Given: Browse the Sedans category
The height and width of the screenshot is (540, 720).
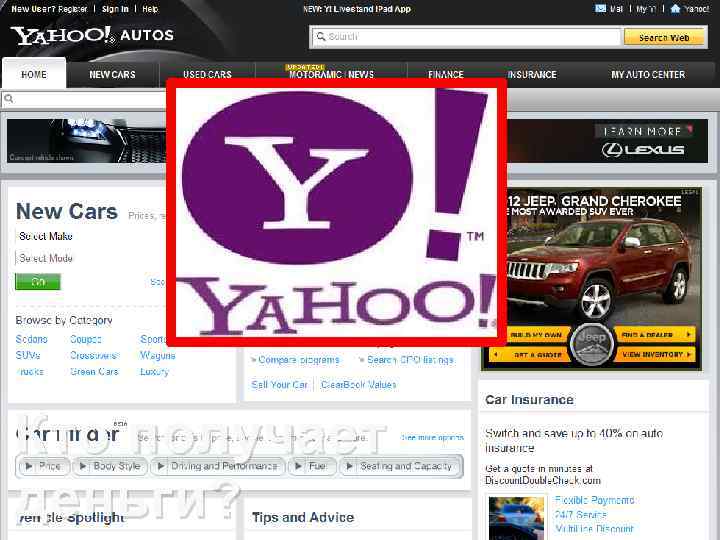Looking at the screenshot, I should tap(32, 339).
